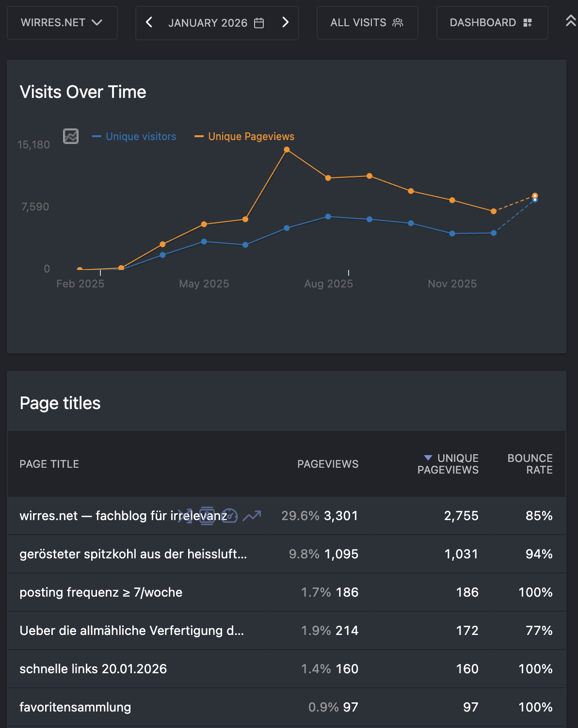Open the Dashboard menu
Image resolution: width=578 pixels, height=728 pixels.
coord(491,23)
